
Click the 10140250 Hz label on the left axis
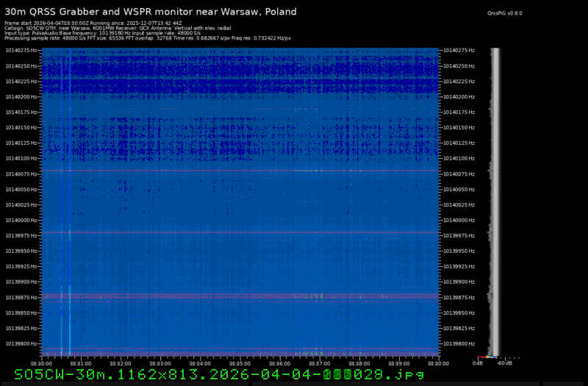pos(21,66)
